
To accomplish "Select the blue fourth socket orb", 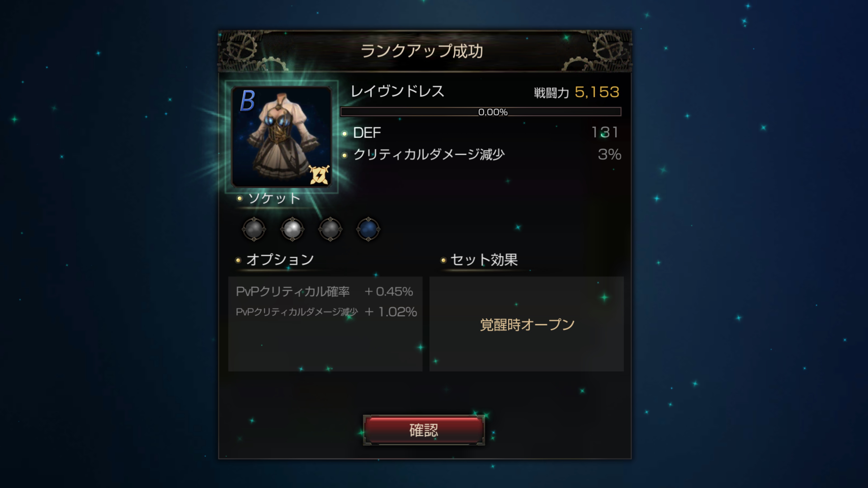I will (x=368, y=229).
